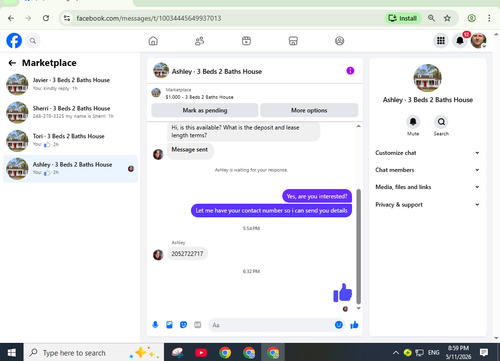The height and width of the screenshot is (361, 500).
Task: Open the purple conversation info icon
Action: 350,71
